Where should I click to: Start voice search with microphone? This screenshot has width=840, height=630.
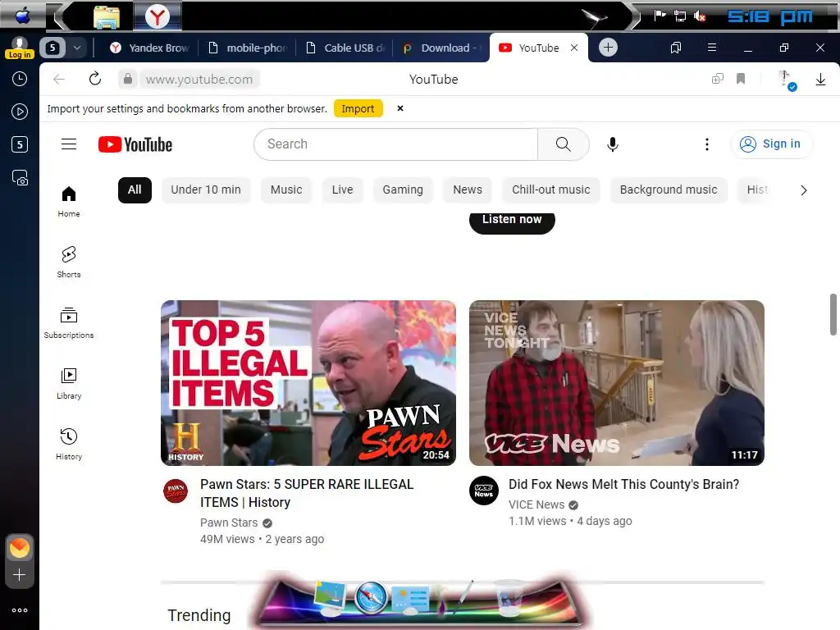612,144
